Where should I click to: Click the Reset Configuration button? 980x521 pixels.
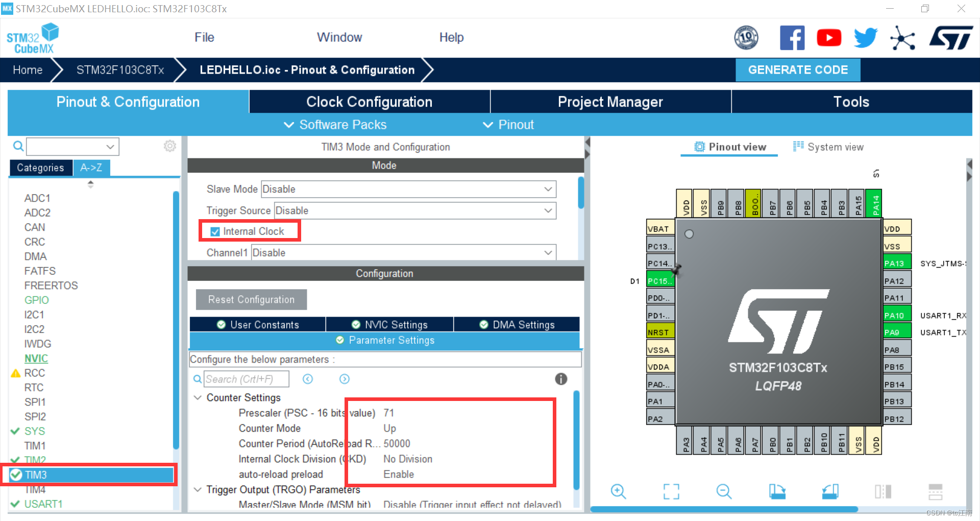pos(251,300)
